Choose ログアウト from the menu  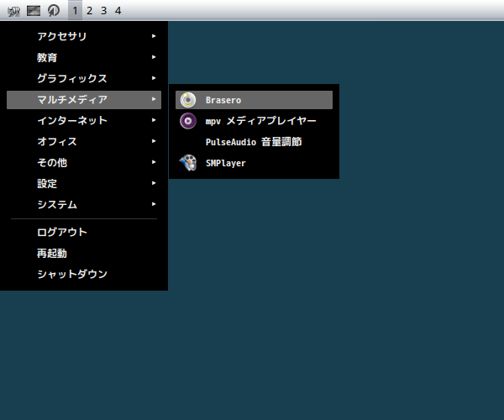(x=84, y=232)
